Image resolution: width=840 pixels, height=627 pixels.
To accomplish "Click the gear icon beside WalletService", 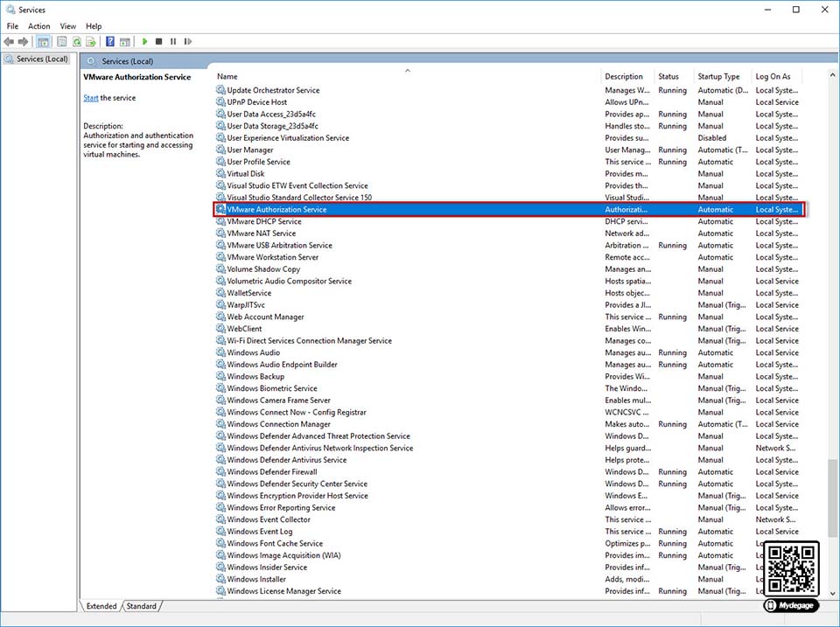I will pos(220,292).
